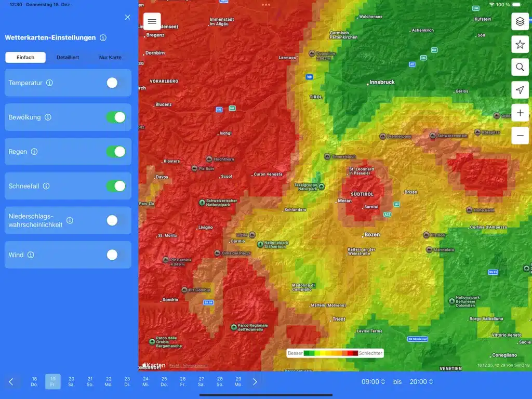The image size is (532, 399).
Task: Click the Besser–Schlechter color legend
Action: click(x=335, y=353)
